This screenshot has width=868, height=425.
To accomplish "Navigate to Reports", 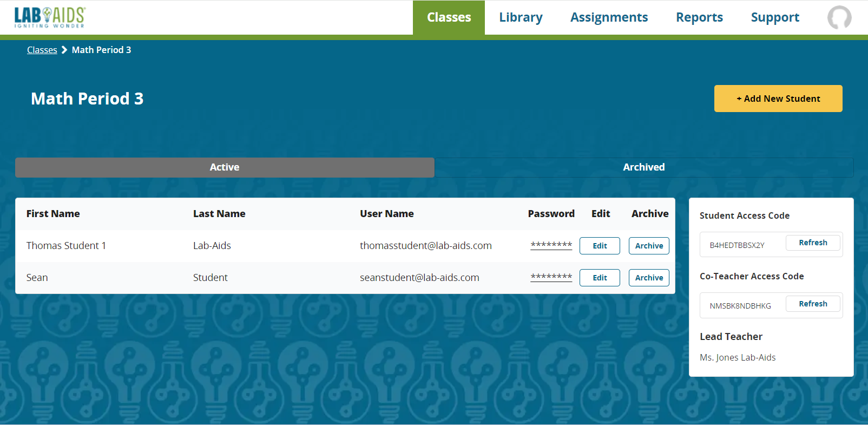I will tap(699, 17).
